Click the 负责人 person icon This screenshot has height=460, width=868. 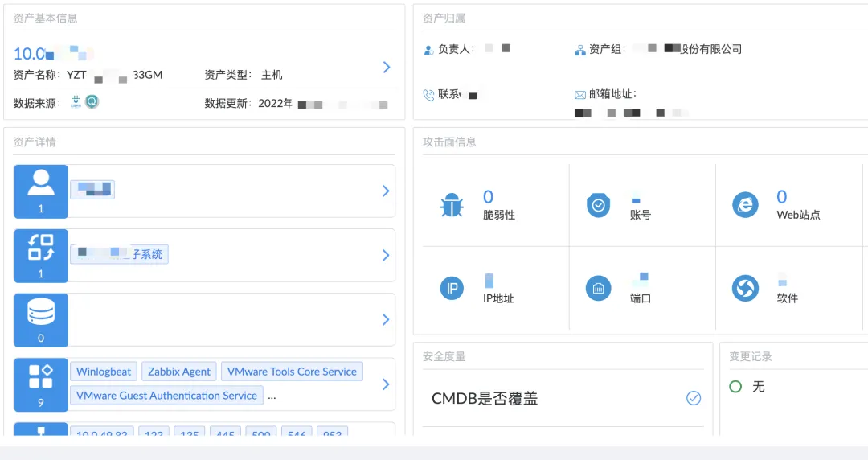pyautogui.click(x=428, y=50)
